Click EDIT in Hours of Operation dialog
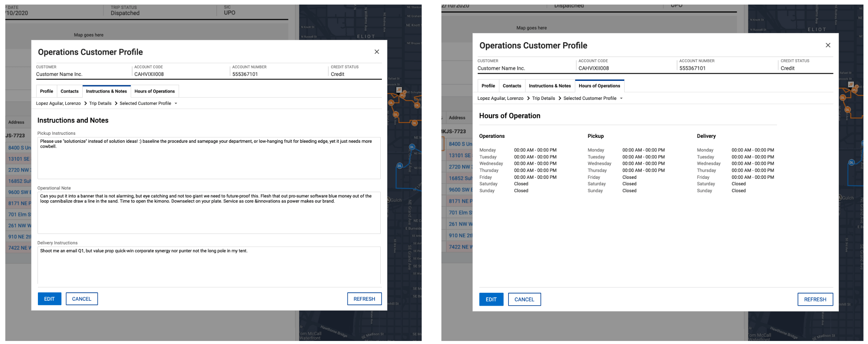The height and width of the screenshot is (344, 868). [491, 299]
